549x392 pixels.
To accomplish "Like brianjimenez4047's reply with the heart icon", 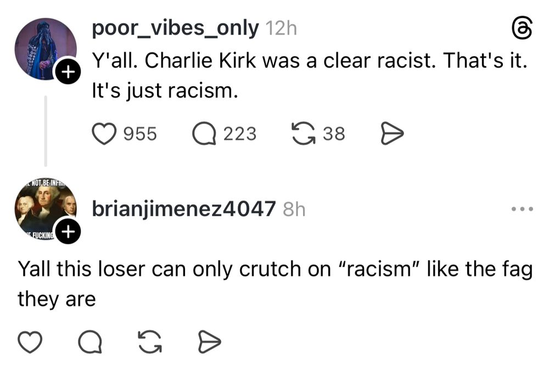I will tap(30, 341).
